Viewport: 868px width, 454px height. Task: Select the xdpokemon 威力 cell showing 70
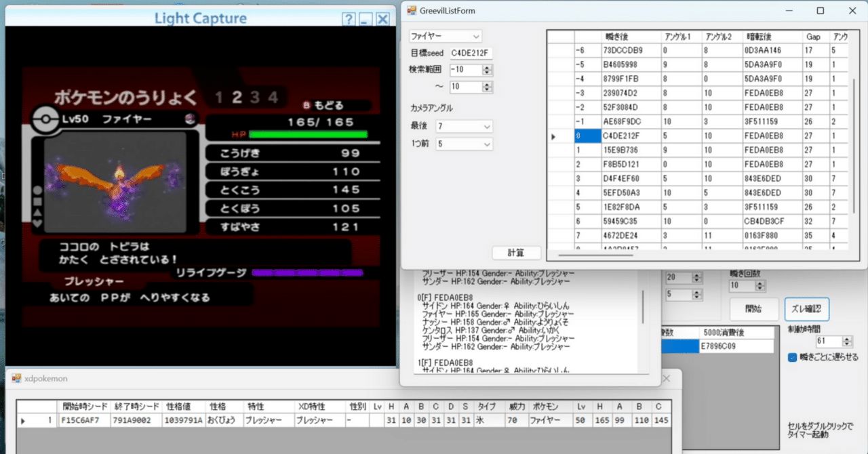tap(517, 420)
